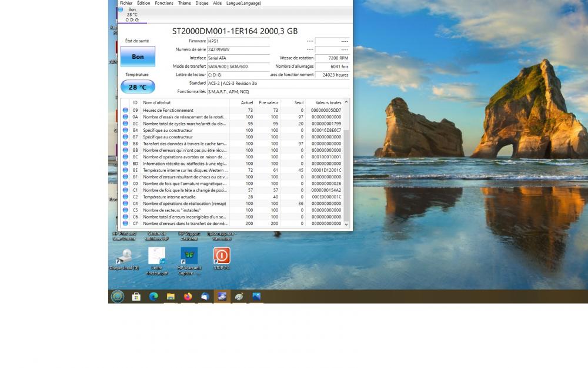Click the Valeurs brutes column header
Image resolution: width=588 pixels, height=368 pixels.
[x=325, y=102]
